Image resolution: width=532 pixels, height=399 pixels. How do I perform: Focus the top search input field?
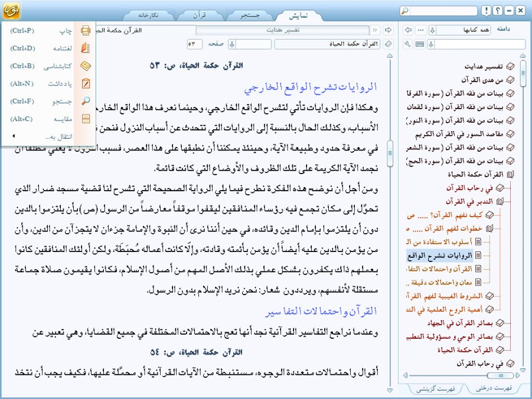click(443, 11)
